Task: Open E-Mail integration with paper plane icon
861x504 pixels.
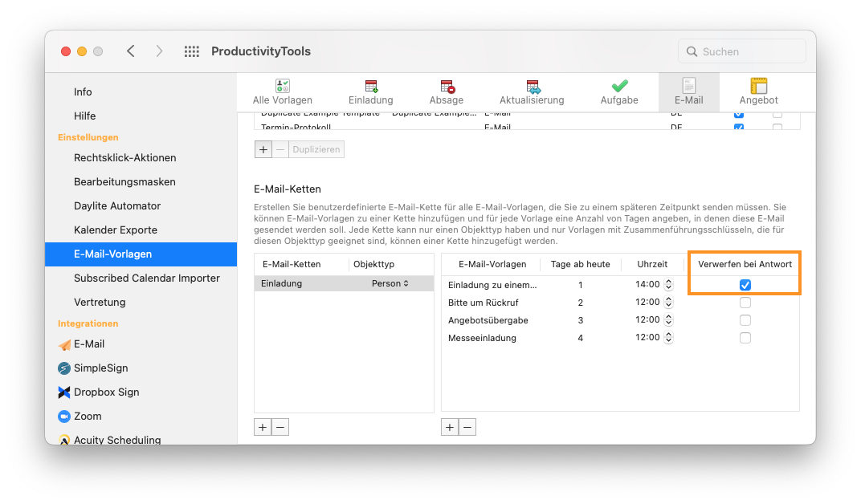Action: (81, 343)
